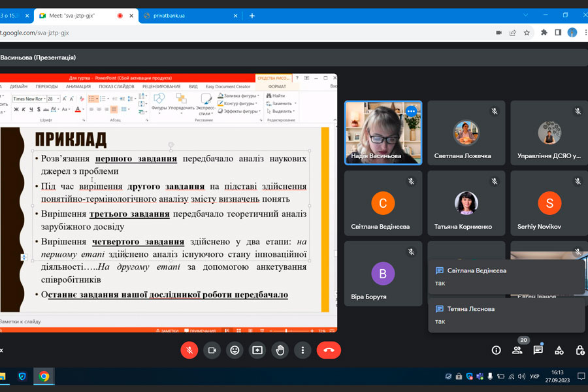This screenshot has height=392, width=588.
Task: Click the zoom in plus in PowerPoint
Action: point(312,331)
